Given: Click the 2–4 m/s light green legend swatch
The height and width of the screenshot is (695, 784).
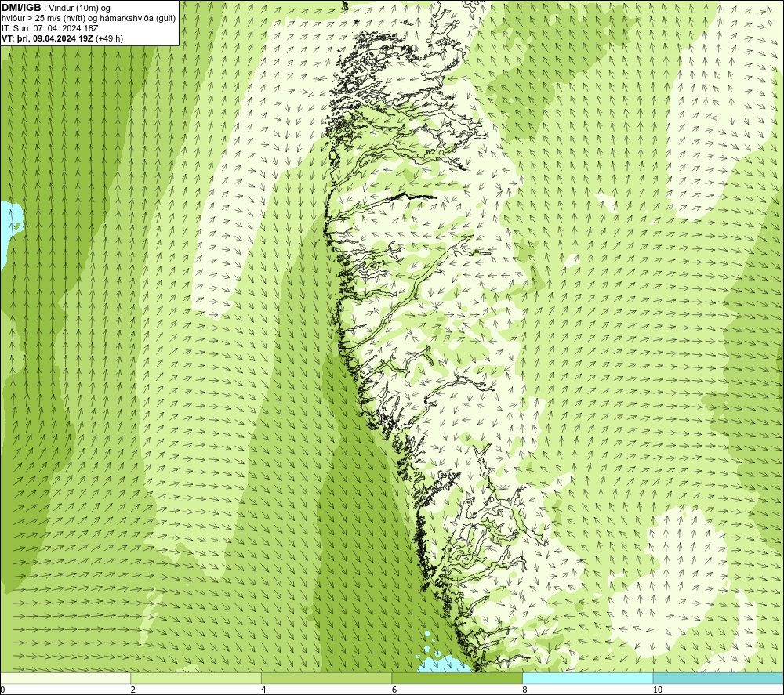Looking at the screenshot, I should (x=196, y=678).
